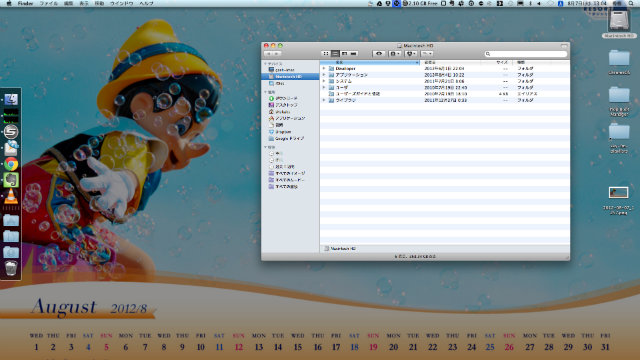The height and width of the screenshot is (360, 640).
Task: Open the 移動 menu
Action: point(99,3)
